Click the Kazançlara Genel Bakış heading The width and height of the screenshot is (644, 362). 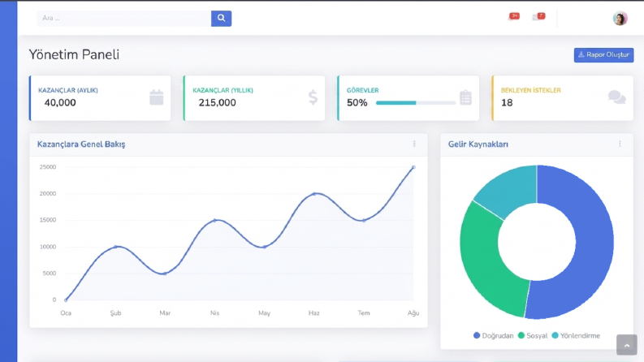81,144
